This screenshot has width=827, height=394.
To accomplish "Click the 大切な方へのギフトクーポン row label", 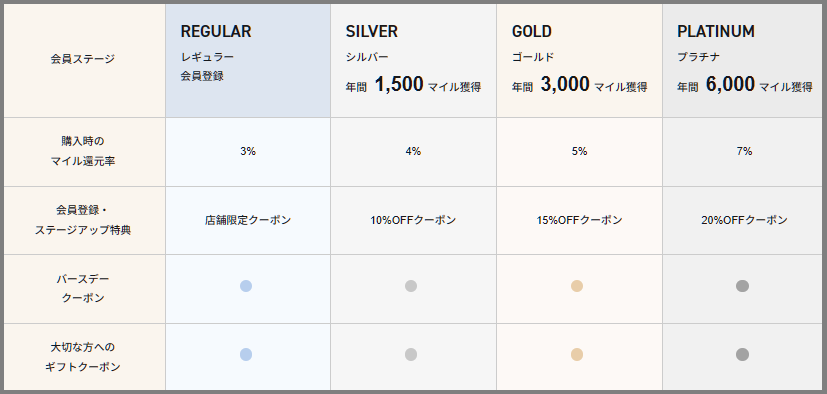I will pyautogui.click(x=83, y=357).
